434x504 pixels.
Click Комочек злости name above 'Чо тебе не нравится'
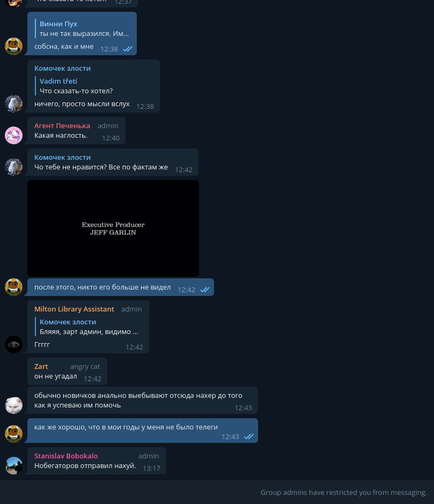[62, 157]
